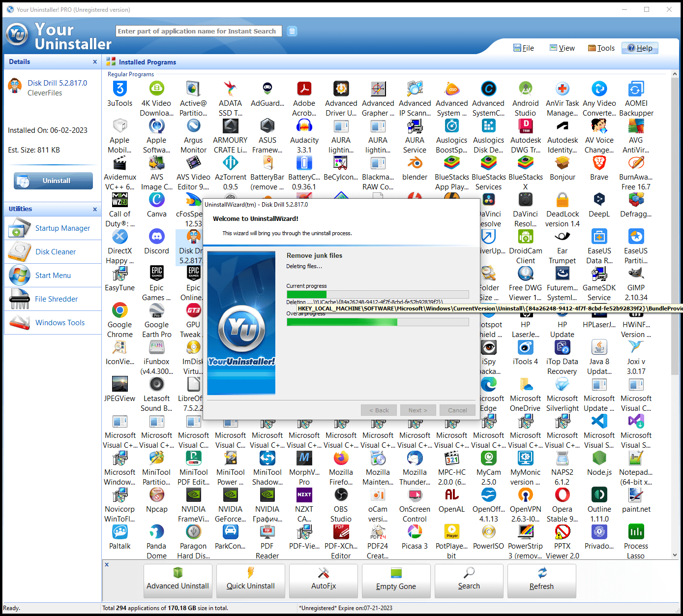Launch the Disk Cleaner utility

tap(53, 252)
